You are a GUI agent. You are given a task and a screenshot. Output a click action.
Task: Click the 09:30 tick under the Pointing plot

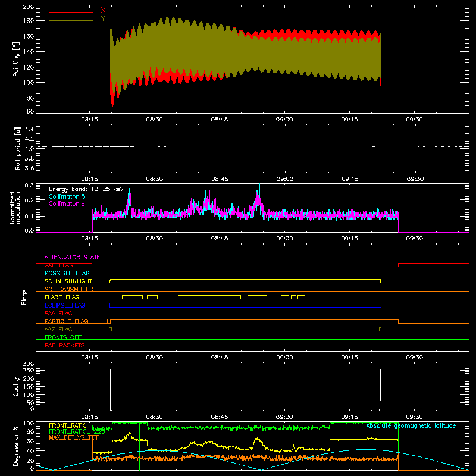pyautogui.click(x=414, y=120)
